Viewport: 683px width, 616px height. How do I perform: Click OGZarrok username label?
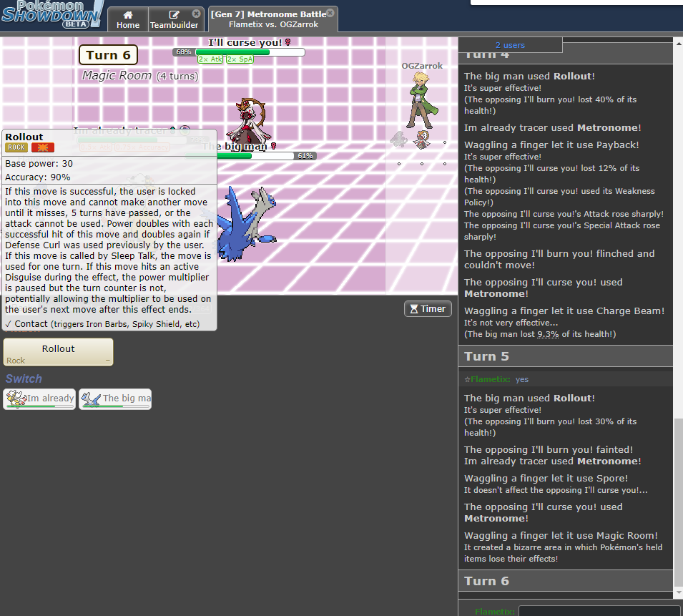point(422,66)
